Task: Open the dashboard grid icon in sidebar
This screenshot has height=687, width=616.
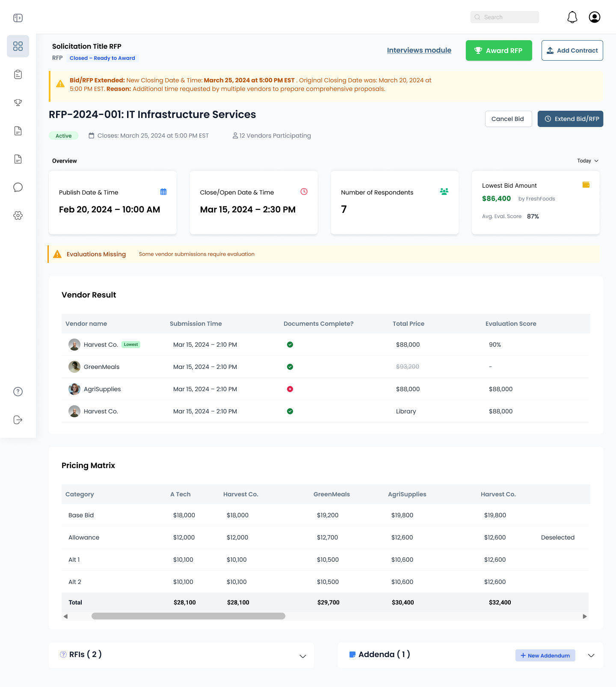Action: click(18, 46)
